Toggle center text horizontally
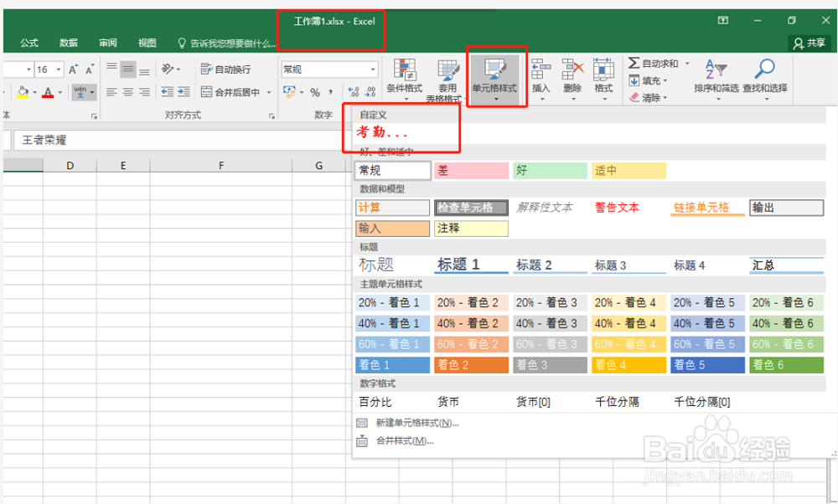The image size is (838, 504). point(127,92)
